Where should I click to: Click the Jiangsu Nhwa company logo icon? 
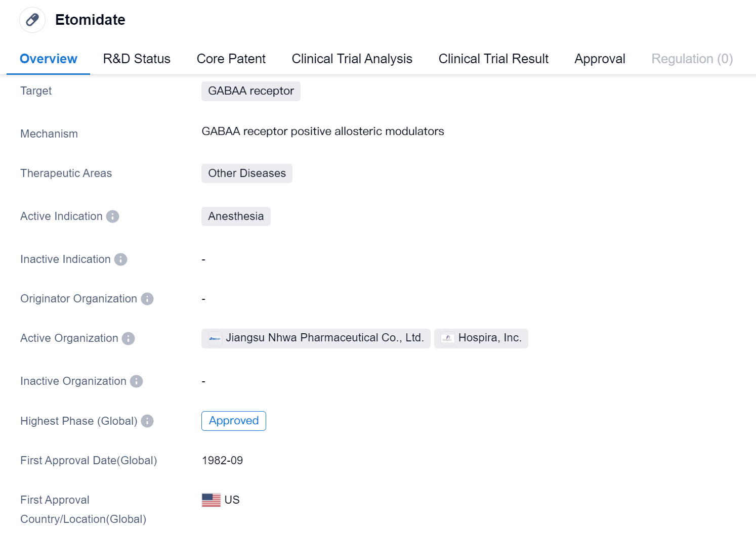(215, 338)
